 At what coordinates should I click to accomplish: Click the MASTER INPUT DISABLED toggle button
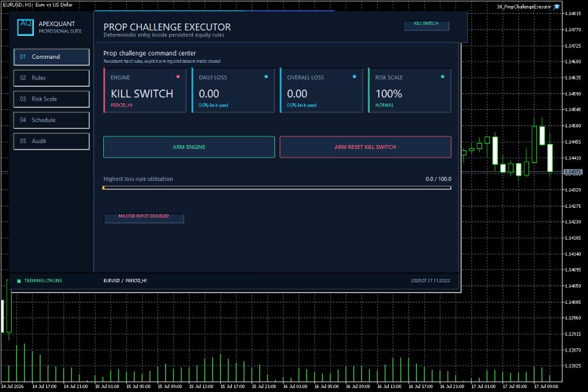pos(144,218)
